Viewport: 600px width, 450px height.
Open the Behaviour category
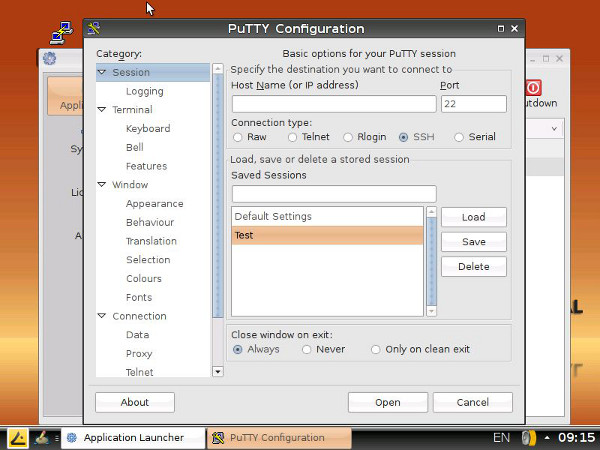coord(150,222)
